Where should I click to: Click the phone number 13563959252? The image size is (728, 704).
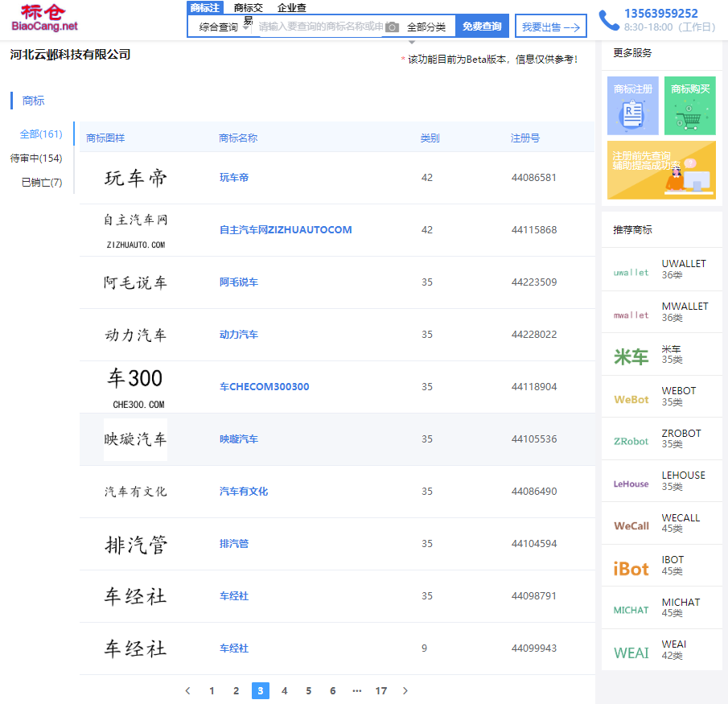(660, 14)
